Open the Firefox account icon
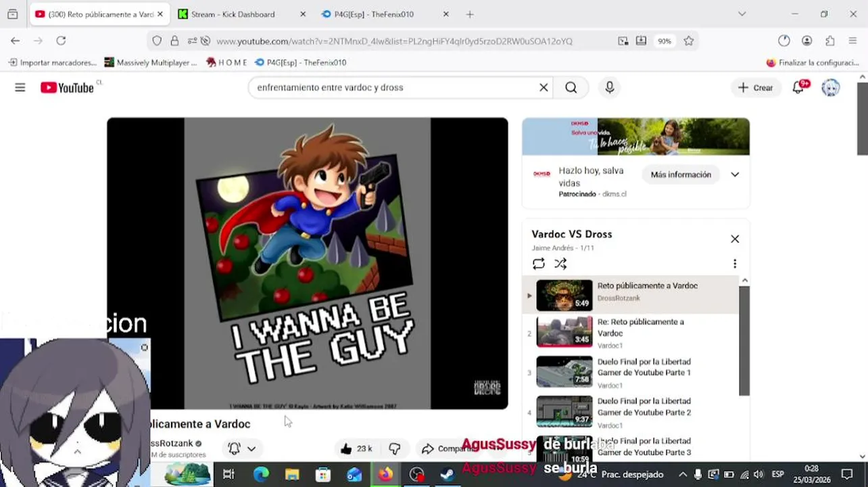 click(x=806, y=41)
